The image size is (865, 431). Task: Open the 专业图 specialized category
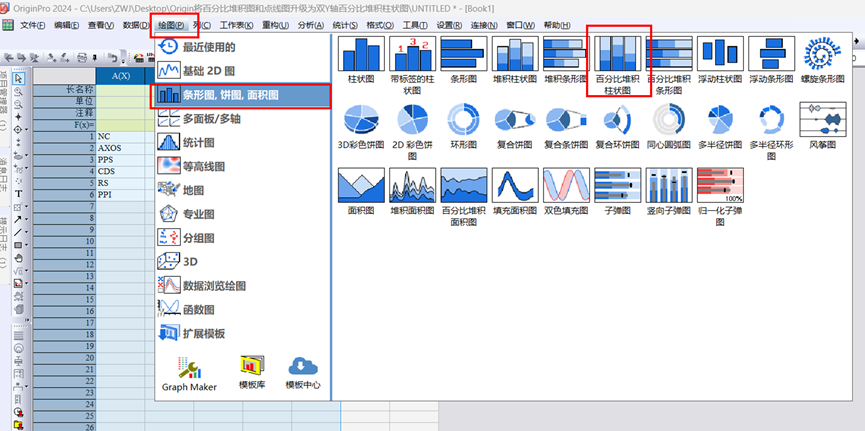(x=241, y=214)
